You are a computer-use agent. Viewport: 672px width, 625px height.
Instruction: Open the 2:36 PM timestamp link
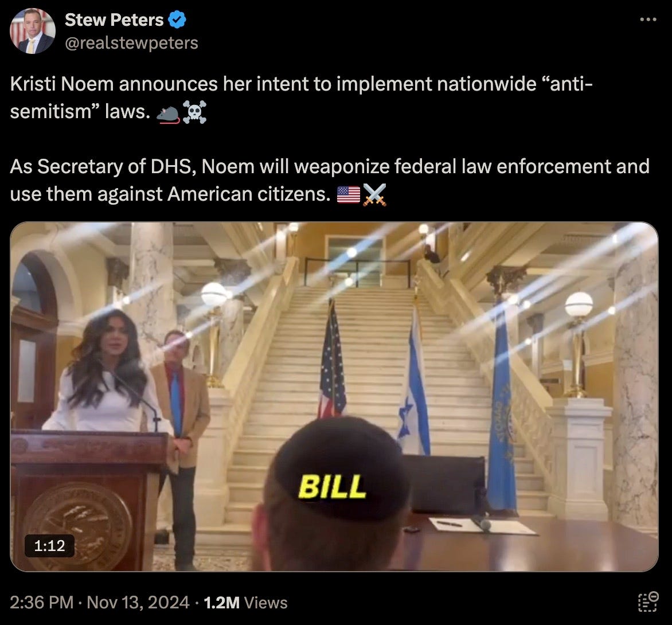pos(42,602)
